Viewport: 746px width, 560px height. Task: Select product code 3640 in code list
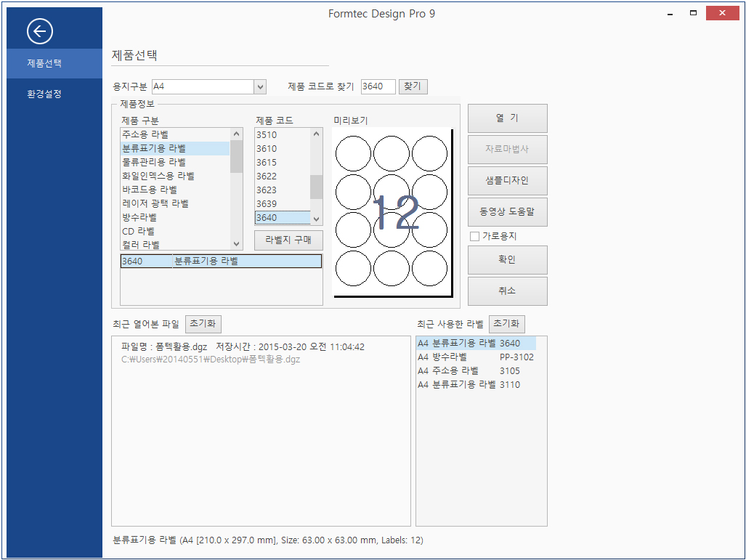(283, 217)
